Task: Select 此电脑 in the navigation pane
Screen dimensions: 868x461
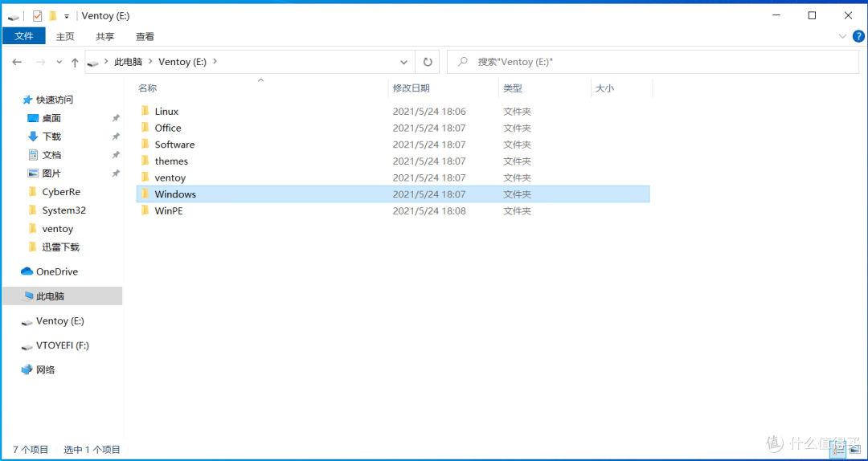Action: click(x=62, y=296)
